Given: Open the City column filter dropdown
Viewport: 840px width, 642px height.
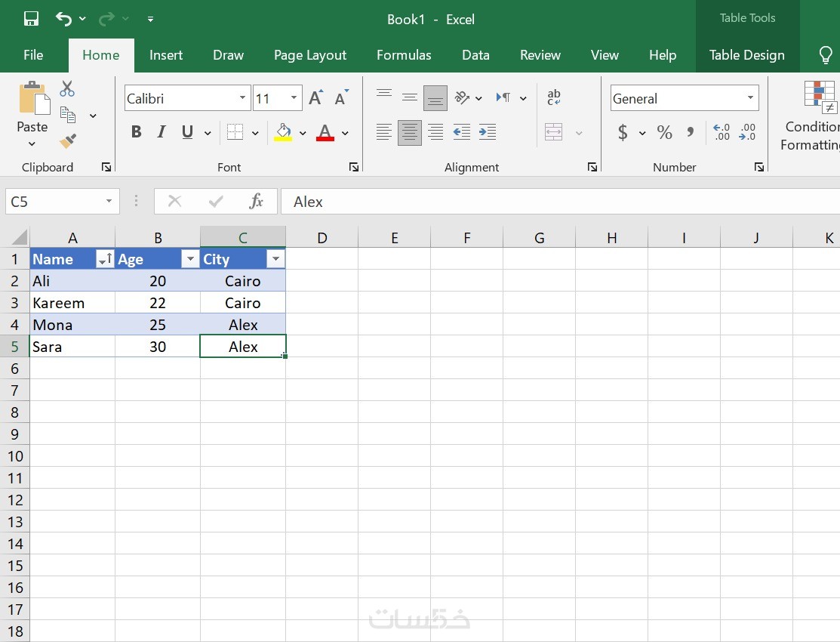Looking at the screenshot, I should (275, 259).
